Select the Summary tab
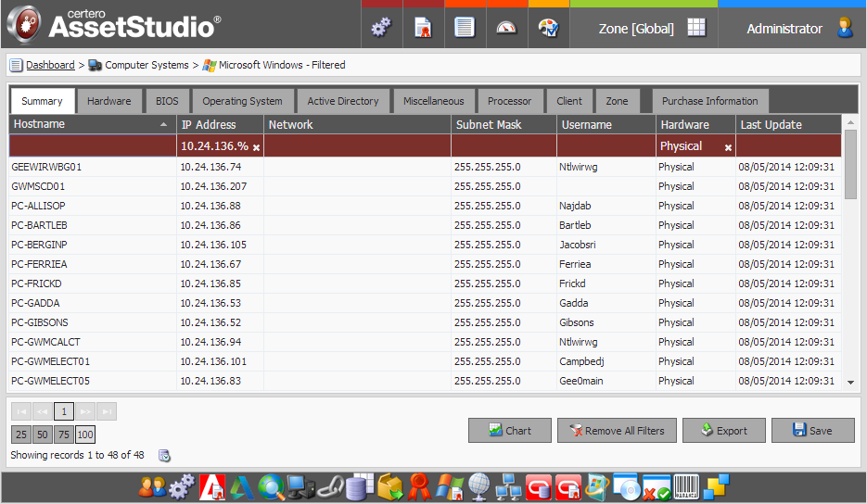 (42, 101)
